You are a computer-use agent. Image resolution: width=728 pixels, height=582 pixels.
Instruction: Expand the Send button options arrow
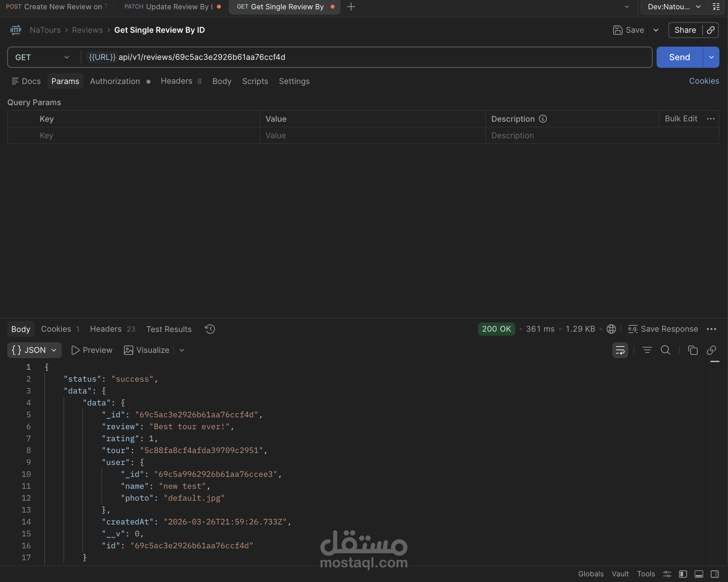coord(711,58)
